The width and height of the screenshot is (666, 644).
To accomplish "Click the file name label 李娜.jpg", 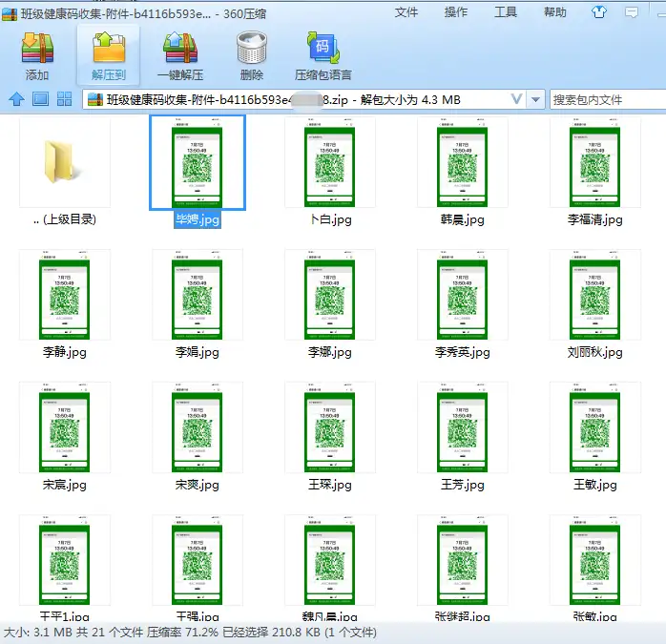I will click(329, 352).
